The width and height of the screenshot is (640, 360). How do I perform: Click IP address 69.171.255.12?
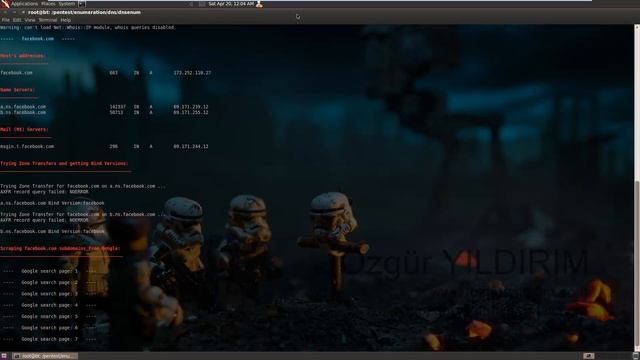click(191, 112)
